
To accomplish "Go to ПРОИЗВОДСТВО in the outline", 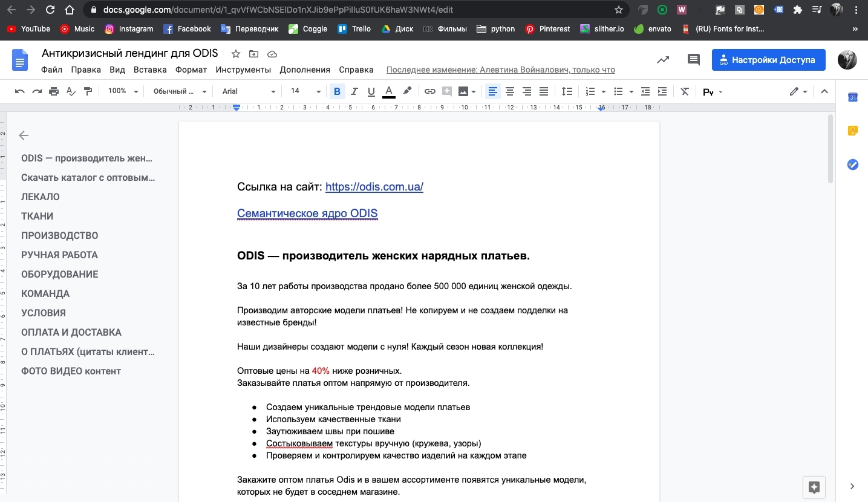I will point(59,235).
